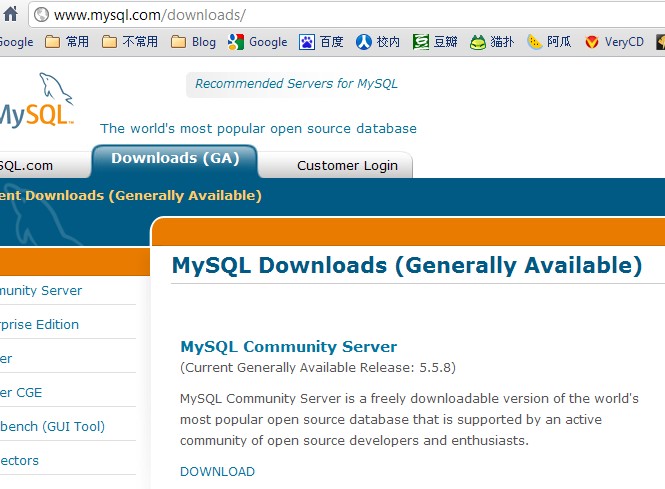Screen dimensions: 665x489
Task: Click the DOWNLOAD link for Community Server
Action: tap(218, 472)
